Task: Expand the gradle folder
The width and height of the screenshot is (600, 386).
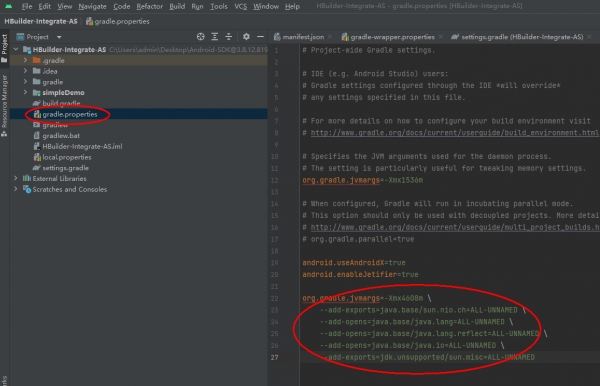Action: (25, 81)
